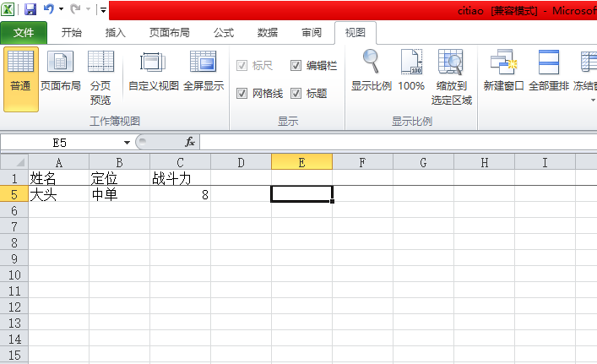Select column H header
Screen dimensions: 597x364
(x=485, y=162)
